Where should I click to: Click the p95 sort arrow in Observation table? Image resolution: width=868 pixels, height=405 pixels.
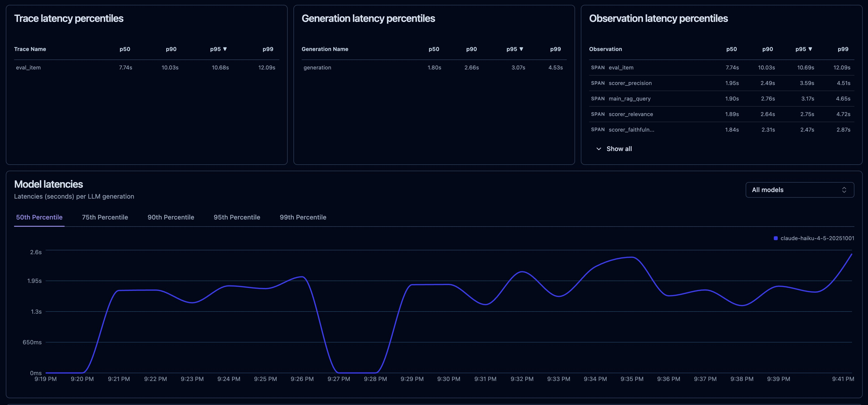[x=810, y=49]
